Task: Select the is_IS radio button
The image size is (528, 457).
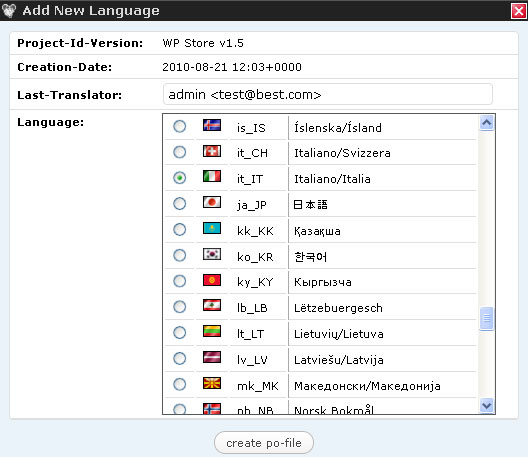Action: pos(179,126)
